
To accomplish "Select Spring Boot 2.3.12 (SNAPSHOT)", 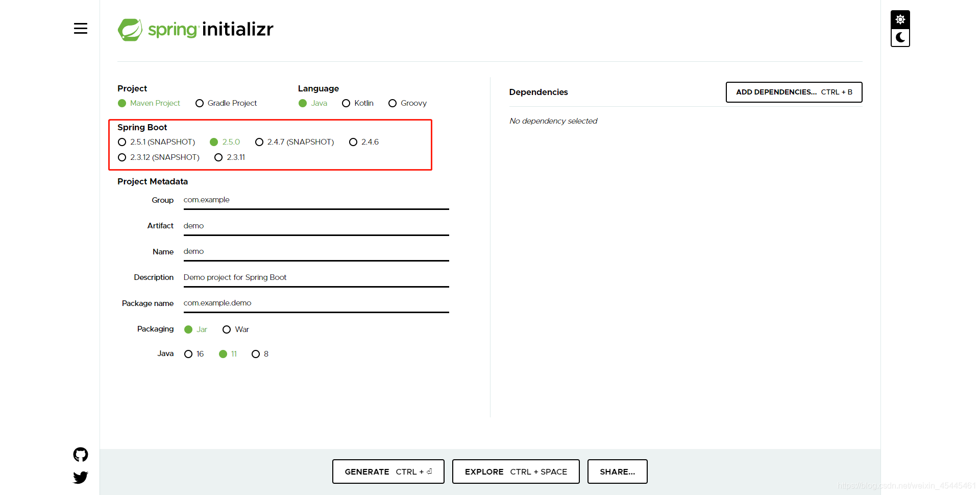I will 159,157.
